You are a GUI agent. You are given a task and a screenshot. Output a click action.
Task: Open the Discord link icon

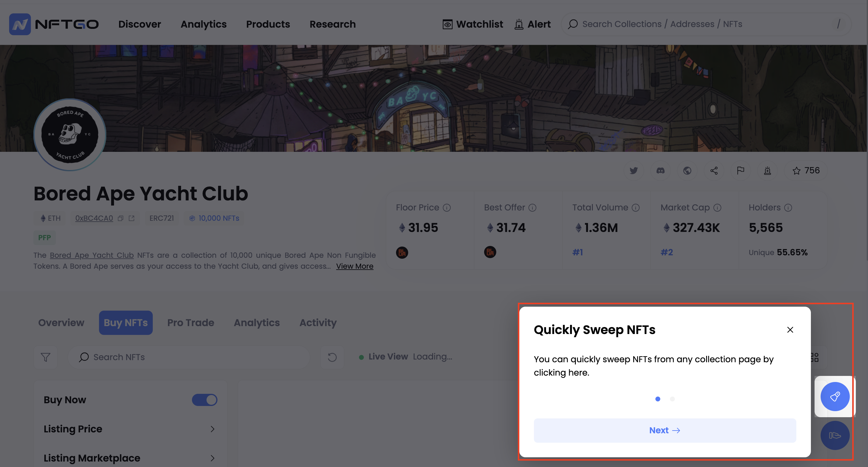pyautogui.click(x=661, y=170)
